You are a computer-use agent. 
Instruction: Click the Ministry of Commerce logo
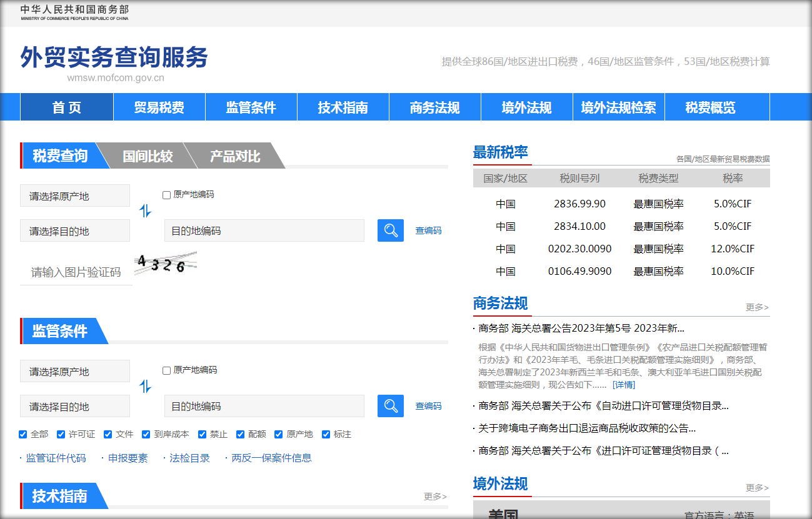74,12
